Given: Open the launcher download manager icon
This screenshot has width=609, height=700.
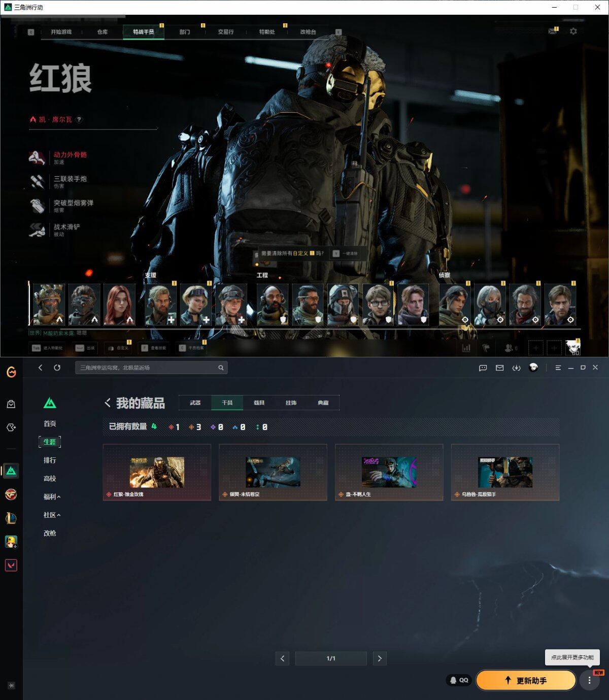Looking at the screenshot, I should [x=516, y=368].
